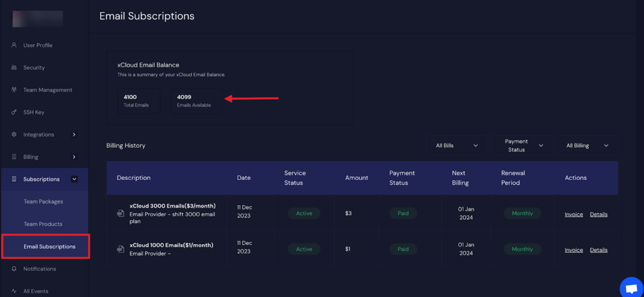Expand the Integrations submenu arrow

click(74, 135)
